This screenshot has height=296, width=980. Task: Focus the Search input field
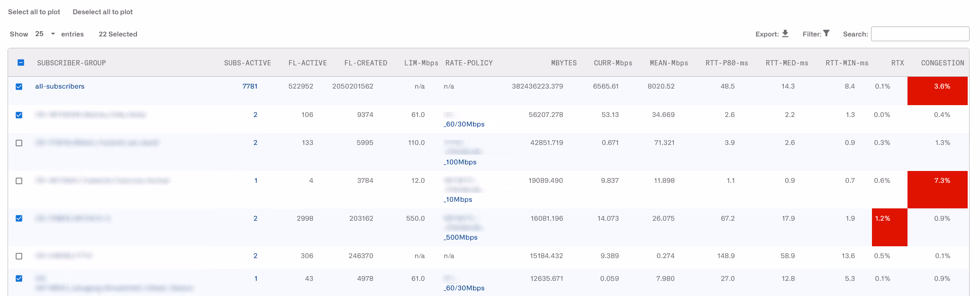coord(920,34)
